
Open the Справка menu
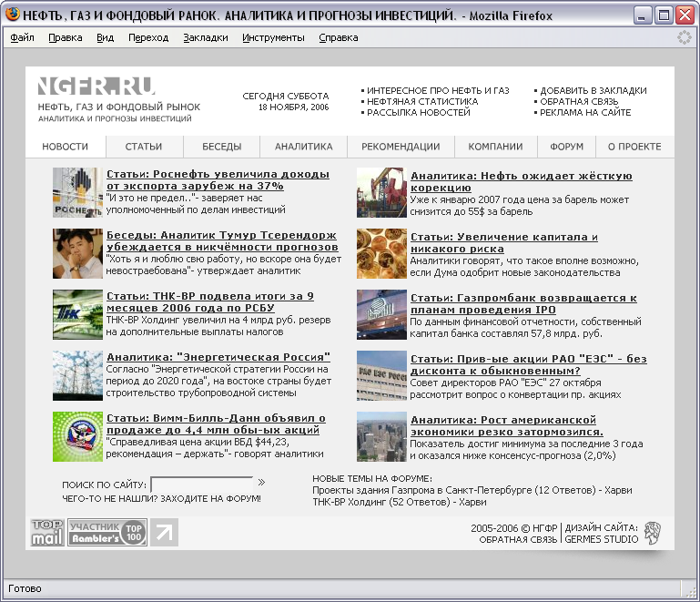click(339, 37)
